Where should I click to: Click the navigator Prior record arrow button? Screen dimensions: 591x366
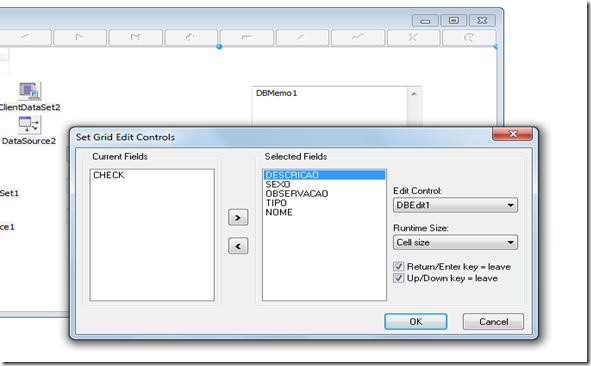pyautogui.click(x=25, y=37)
